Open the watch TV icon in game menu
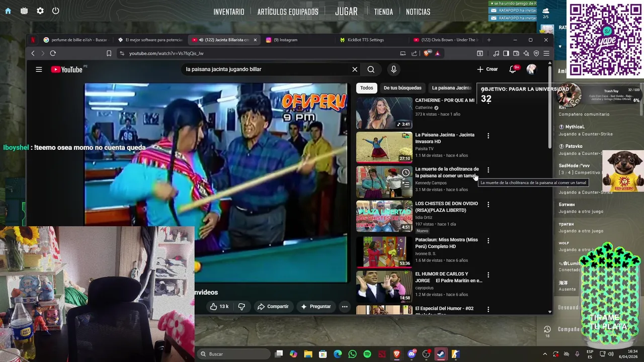 pyautogui.click(x=24, y=11)
